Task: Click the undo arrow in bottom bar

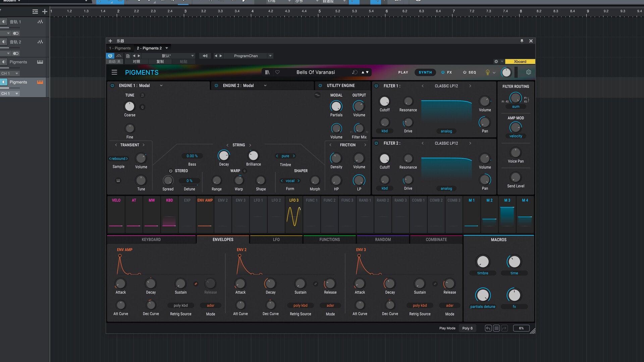Action: [x=488, y=328]
